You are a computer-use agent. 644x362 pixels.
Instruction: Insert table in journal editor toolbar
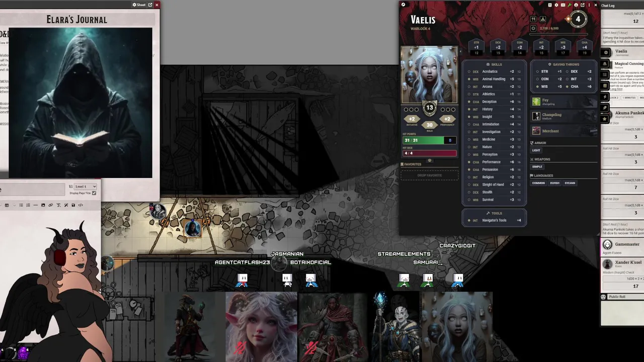(7, 205)
